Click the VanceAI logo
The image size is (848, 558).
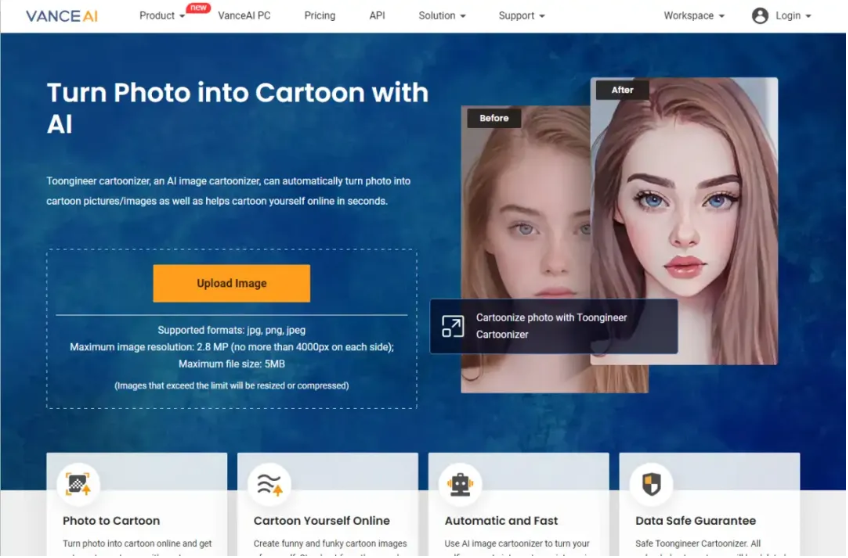tap(62, 16)
